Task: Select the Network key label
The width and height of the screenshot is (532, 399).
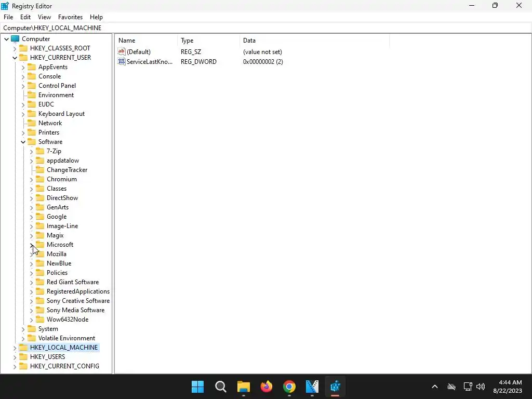Action: (50, 123)
